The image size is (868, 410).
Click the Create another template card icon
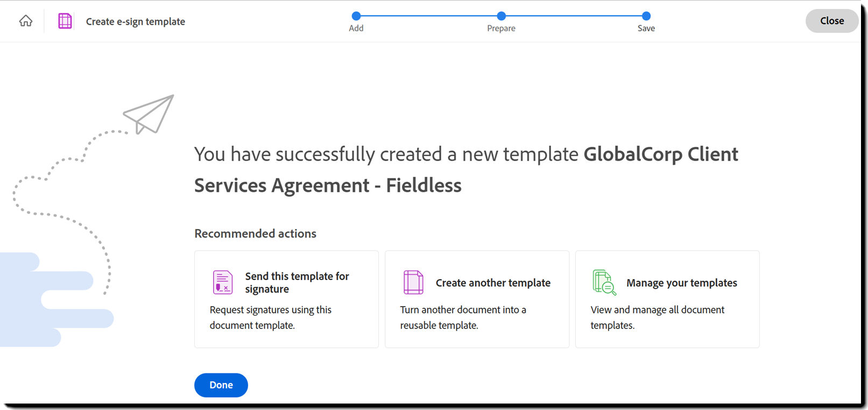click(x=413, y=282)
